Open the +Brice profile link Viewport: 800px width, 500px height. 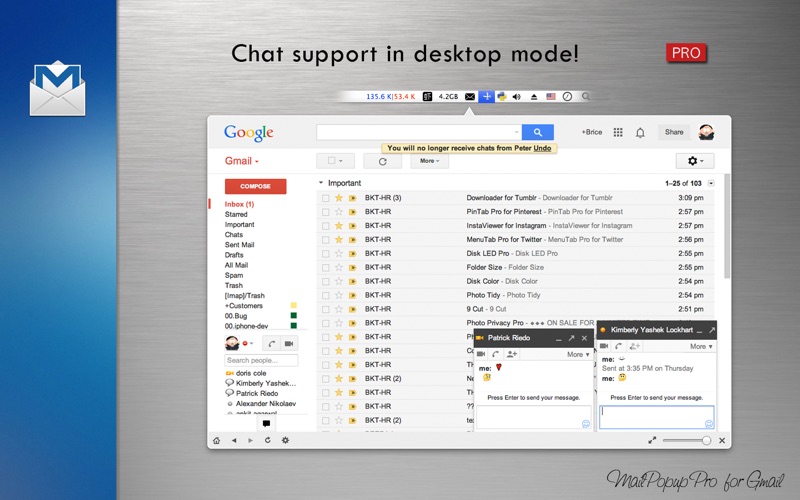coord(592,132)
